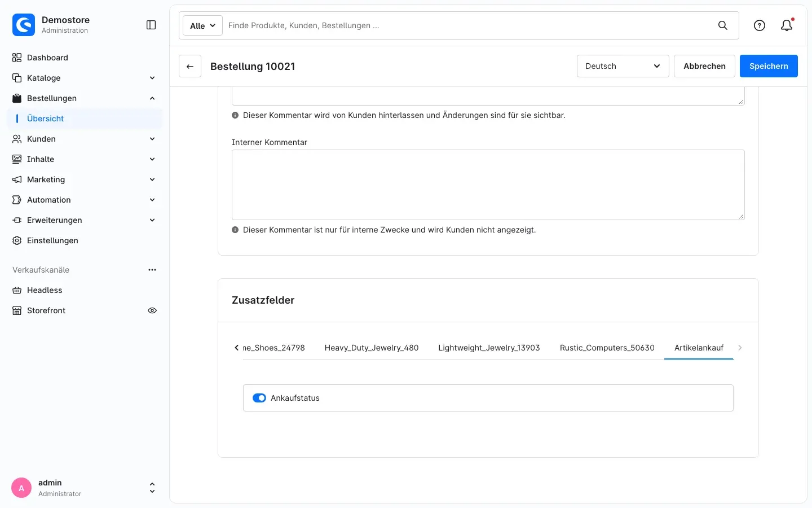Click the Erweiterungen plug icon
The width and height of the screenshot is (812, 508).
[17, 220]
